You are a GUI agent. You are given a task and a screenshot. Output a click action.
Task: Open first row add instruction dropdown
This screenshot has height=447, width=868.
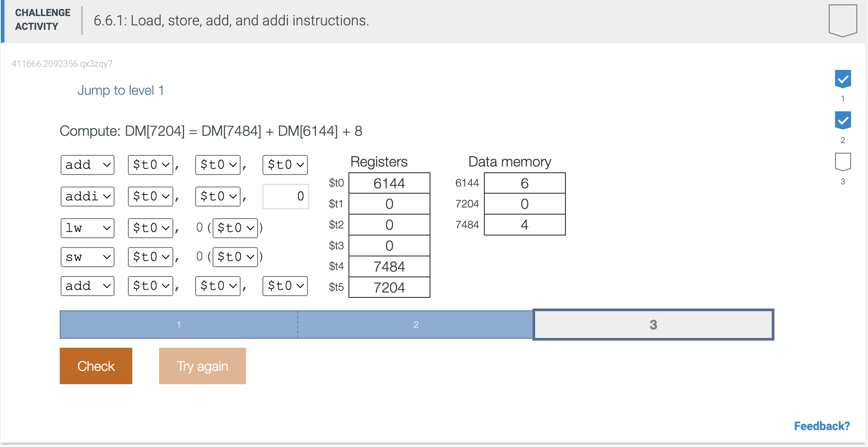[87, 165]
